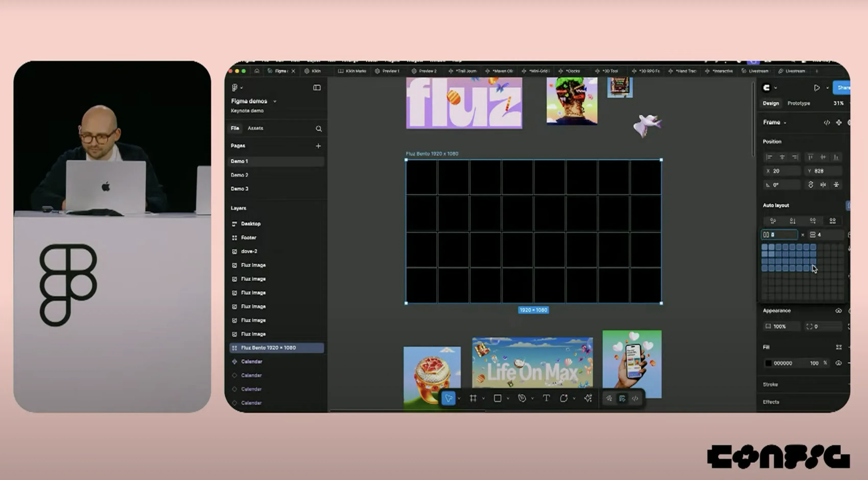Click the Share button

pyautogui.click(x=842, y=88)
